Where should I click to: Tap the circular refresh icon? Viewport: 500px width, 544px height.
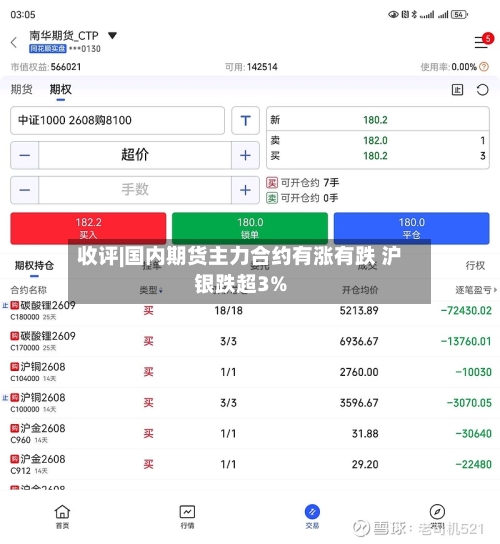[x=482, y=90]
